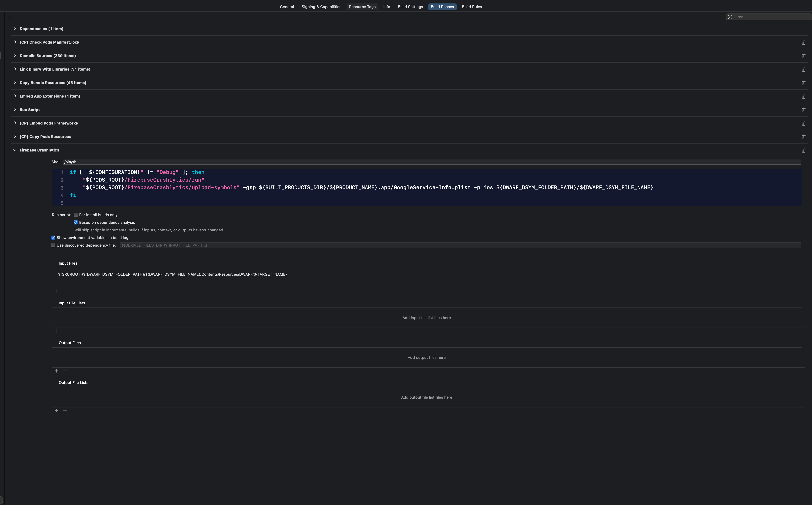The width and height of the screenshot is (812, 505).
Task: Delete the Firebase Crashlytics phase via trash icon
Action: tap(803, 150)
